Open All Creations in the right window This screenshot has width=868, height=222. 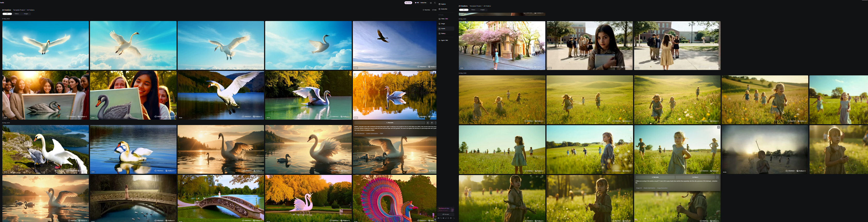pos(463,6)
